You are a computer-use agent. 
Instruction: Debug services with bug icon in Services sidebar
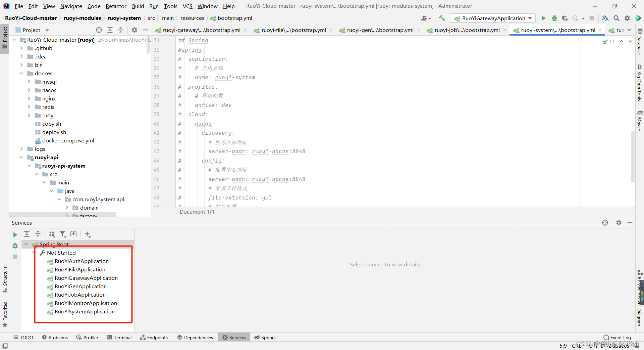click(x=15, y=246)
